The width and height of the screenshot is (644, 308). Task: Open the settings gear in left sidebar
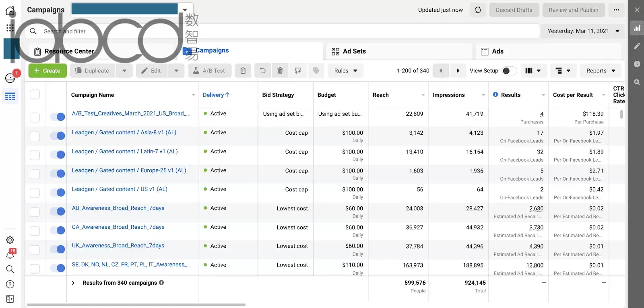pyautogui.click(x=10, y=240)
